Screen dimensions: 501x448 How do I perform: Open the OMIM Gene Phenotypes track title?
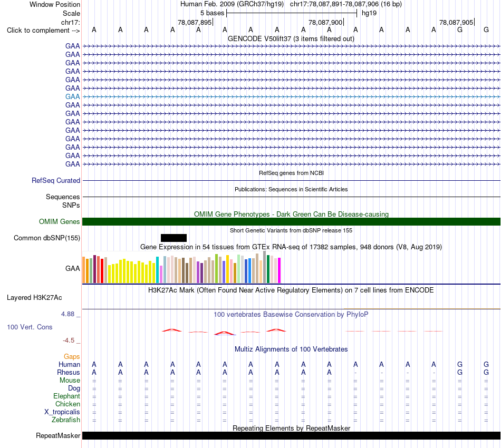(x=291, y=215)
